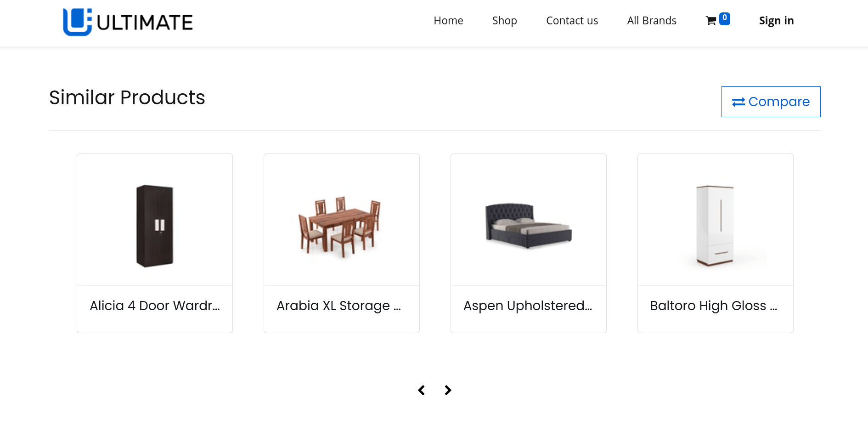This screenshot has height=437, width=868.
Task: Select the Baltoro High Gloss wardrobe image
Action: coord(715,226)
